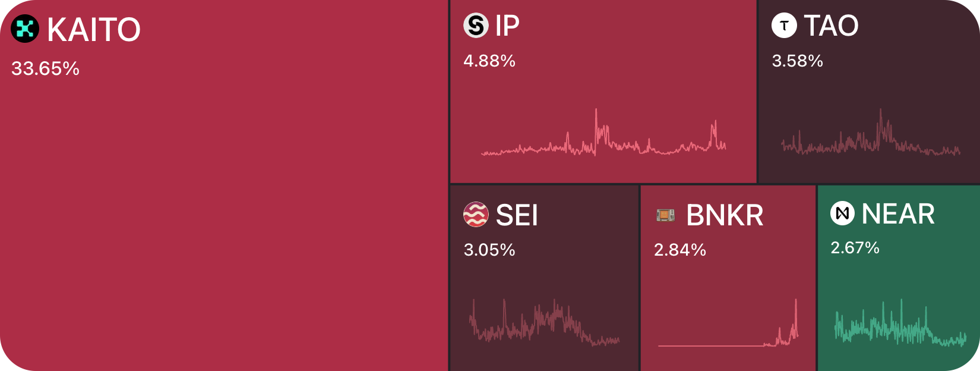Click the NEAR token logo icon
The image size is (980, 371).
pos(842,213)
